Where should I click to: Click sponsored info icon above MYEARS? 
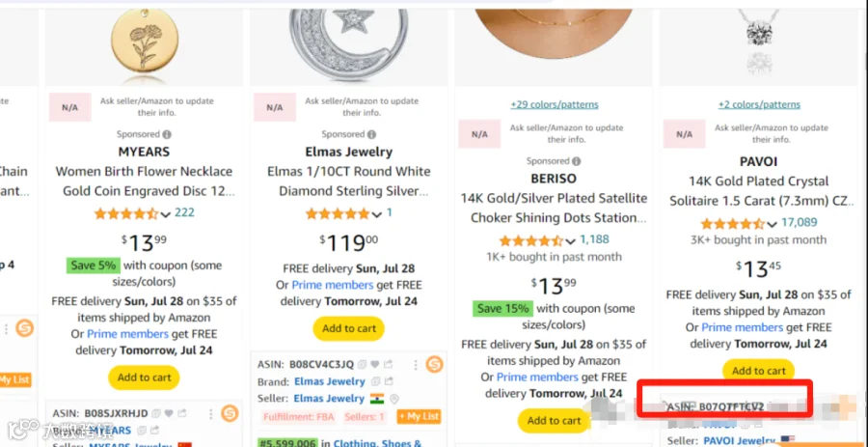click(167, 134)
